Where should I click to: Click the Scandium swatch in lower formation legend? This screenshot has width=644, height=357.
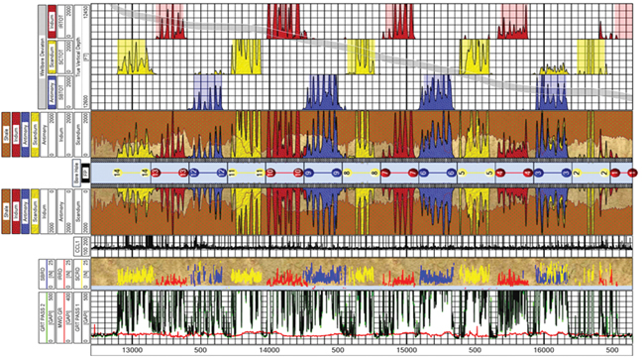tap(36, 211)
